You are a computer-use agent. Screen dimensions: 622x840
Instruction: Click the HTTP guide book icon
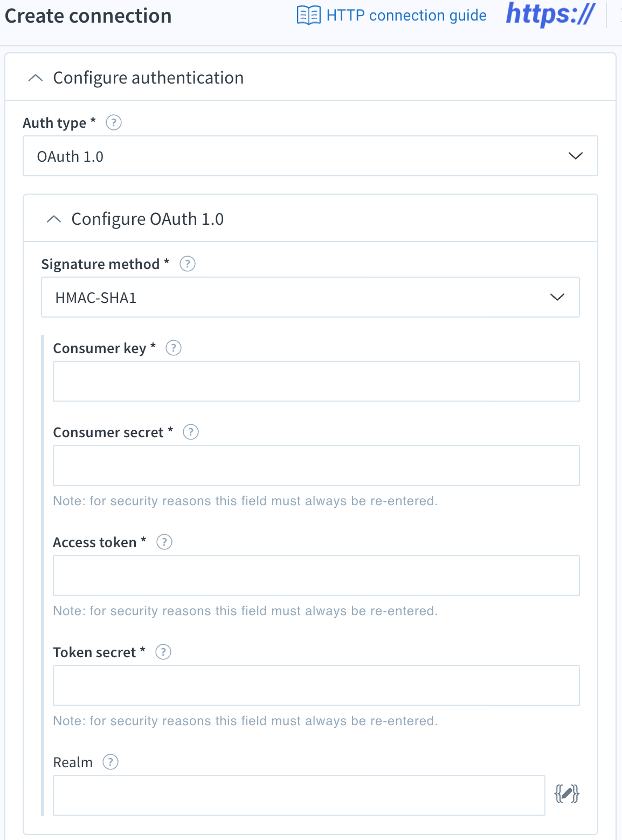[309, 16]
